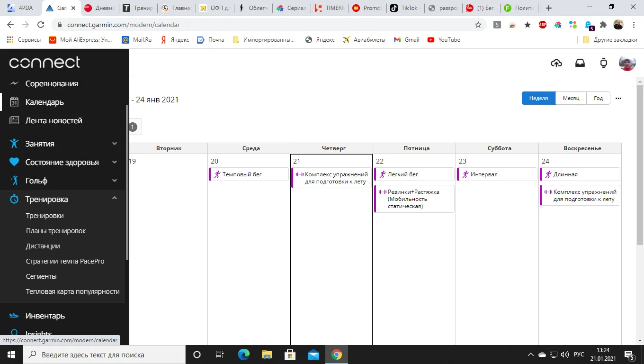
Task: Open the Импортированные bookmarks folder
Action: point(264,40)
